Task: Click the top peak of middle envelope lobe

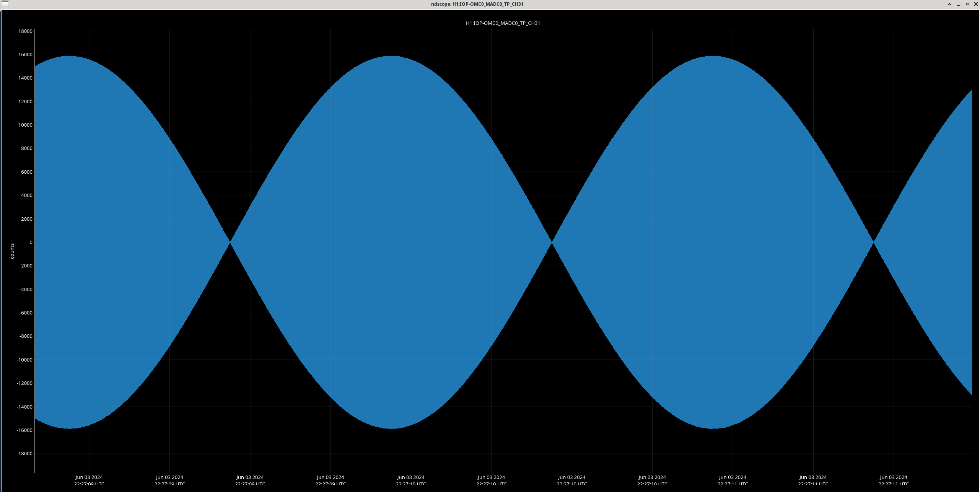Action: (x=391, y=57)
